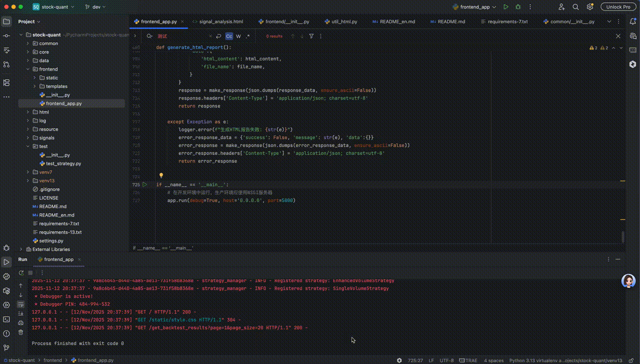
Task: Print the Run console output
Action: pyautogui.click(x=20, y=322)
